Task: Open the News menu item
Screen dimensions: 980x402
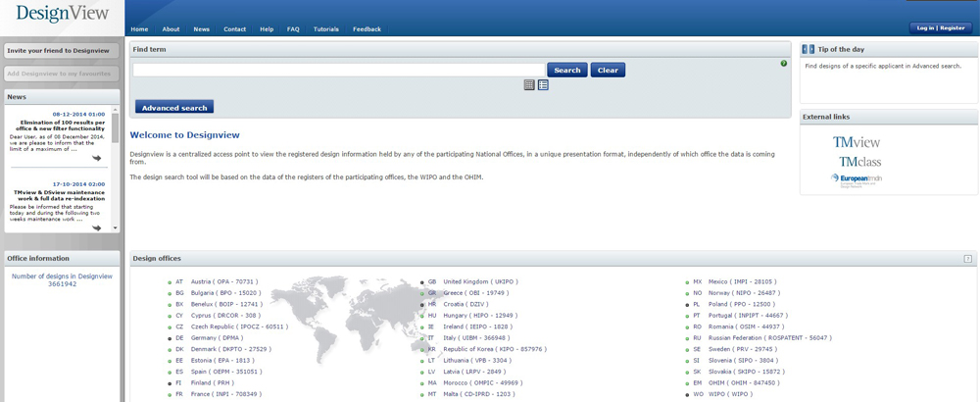Action: (201, 29)
